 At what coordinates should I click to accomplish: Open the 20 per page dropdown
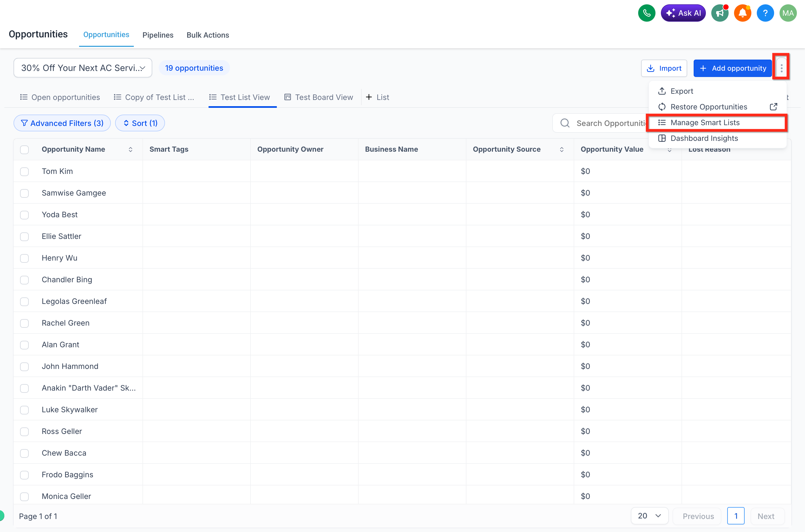coord(649,516)
